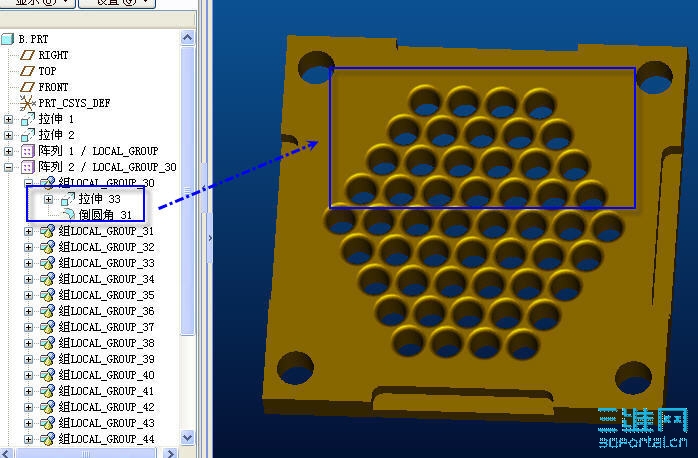This screenshot has width=698, height=458.
Task: Click the model tree scroll-up arrow
Action: [x=187, y=38]
